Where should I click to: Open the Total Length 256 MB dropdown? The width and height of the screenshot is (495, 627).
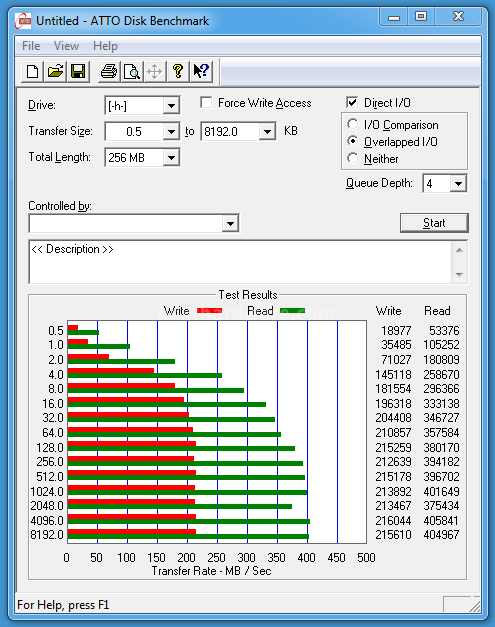[171, 158]
